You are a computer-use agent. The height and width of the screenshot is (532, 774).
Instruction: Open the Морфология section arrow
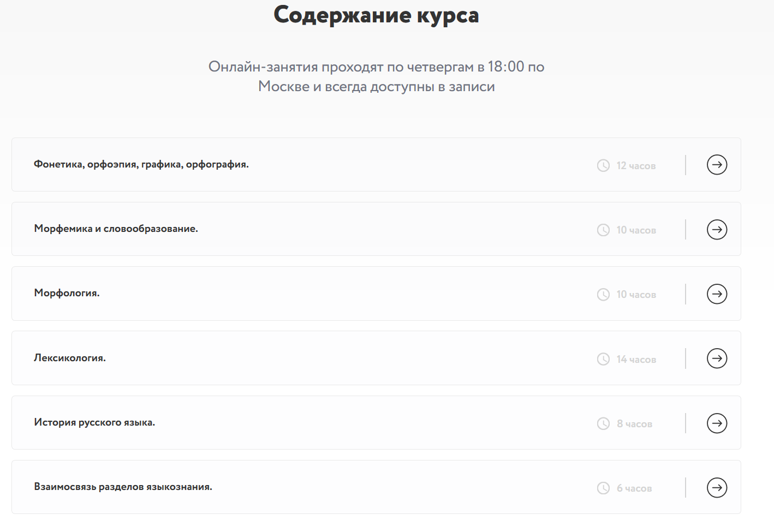pyautogui.click(x=717, y=294)
